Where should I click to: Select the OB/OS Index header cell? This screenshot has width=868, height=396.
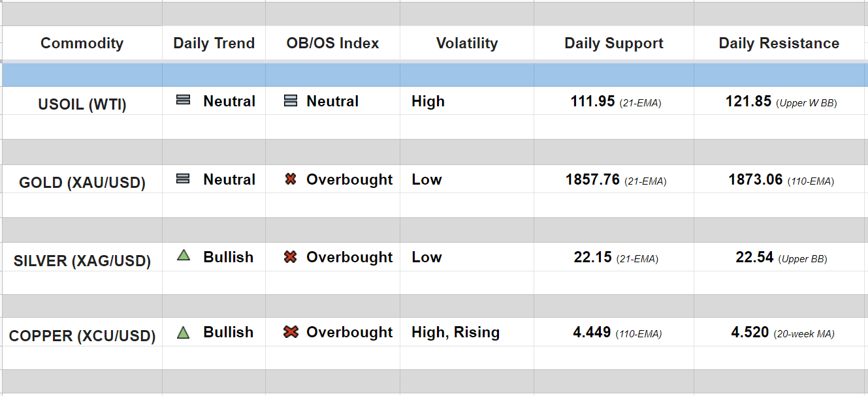pos(332,44)
